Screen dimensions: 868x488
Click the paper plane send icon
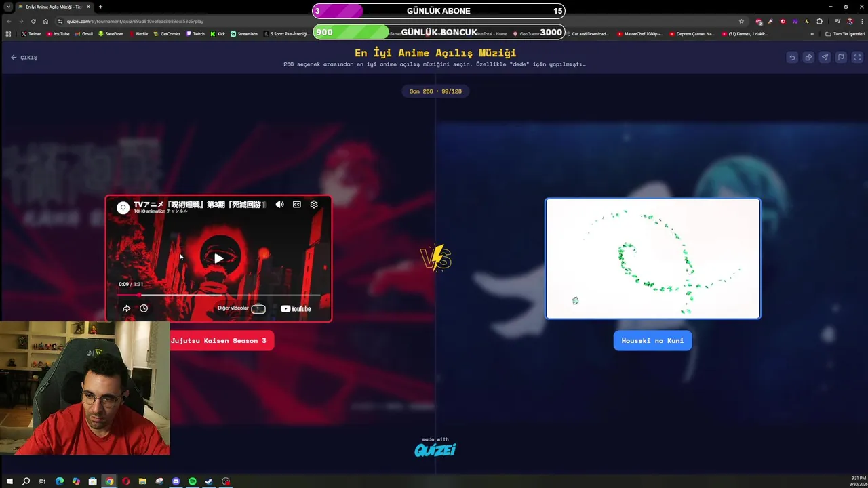(825, 58)
